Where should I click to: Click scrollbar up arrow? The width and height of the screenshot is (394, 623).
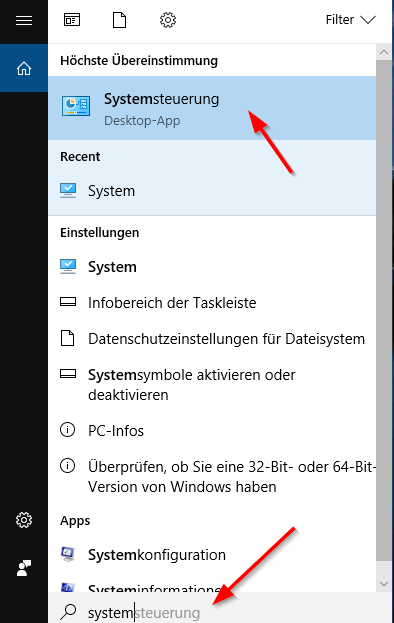click(384, 52)
